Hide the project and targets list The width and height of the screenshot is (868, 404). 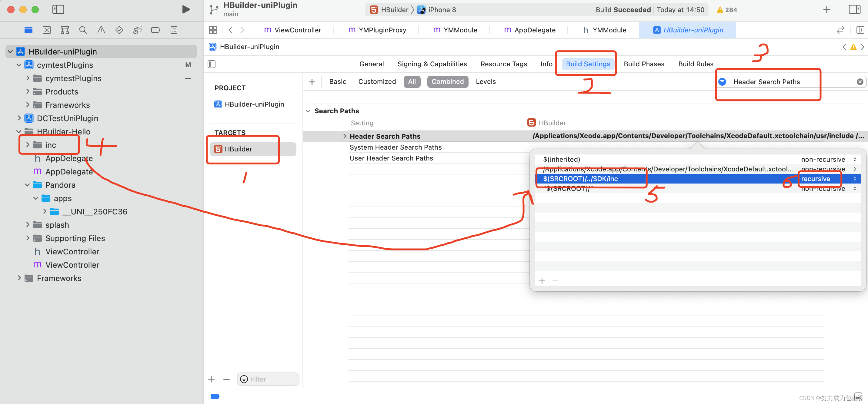pos(212,64)
